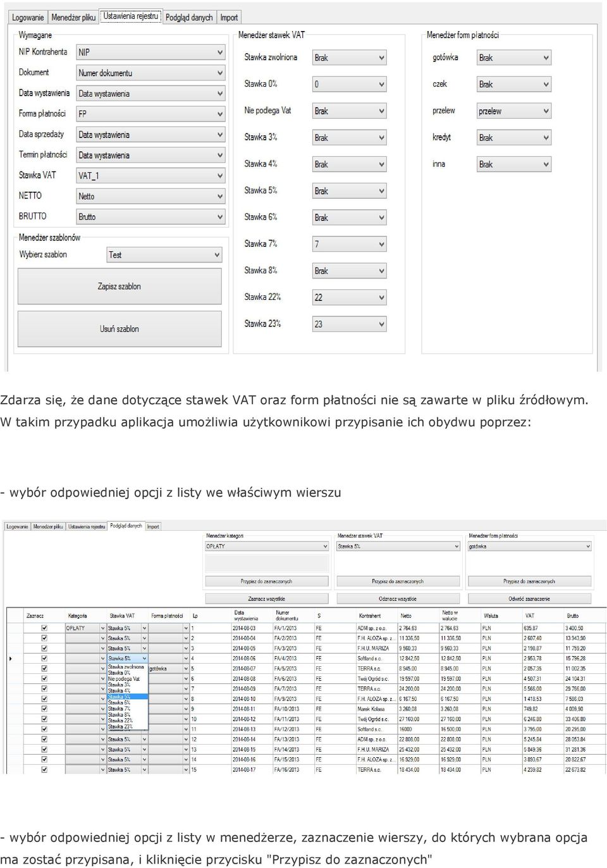Screen dimensions: 607x868
Task: Uncheck the row FA/16/2013 checkbox
Action: [44, 770]
